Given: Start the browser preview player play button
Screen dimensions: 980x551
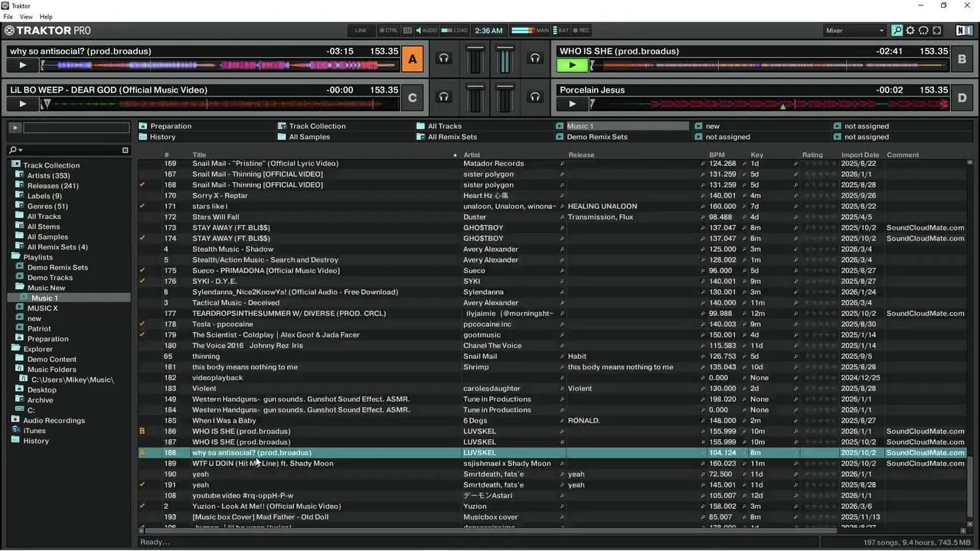Looking at the screenshot, I should point(15,128).
